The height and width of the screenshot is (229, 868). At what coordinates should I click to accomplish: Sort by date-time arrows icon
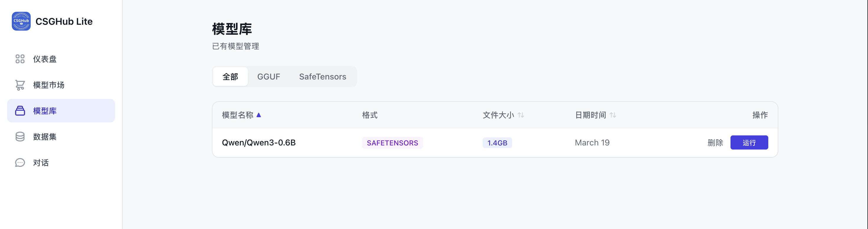click(x=613, y=115)
